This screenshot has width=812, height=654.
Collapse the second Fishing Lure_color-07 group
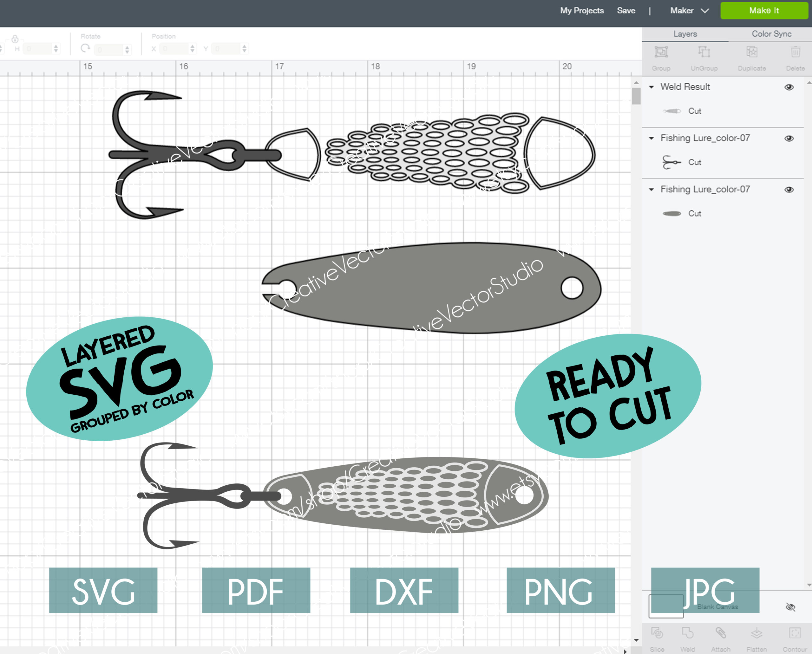tap(651, 190)
